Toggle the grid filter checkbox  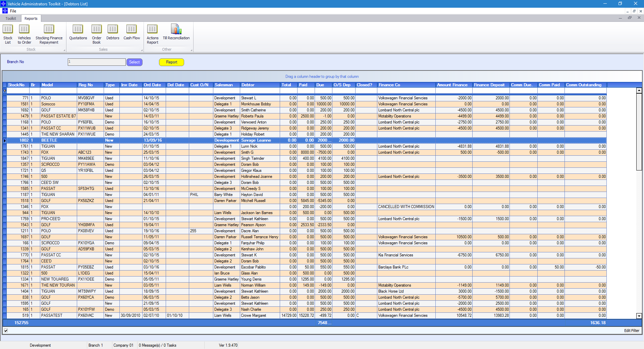pyautogui.click(x=6, y=331)
